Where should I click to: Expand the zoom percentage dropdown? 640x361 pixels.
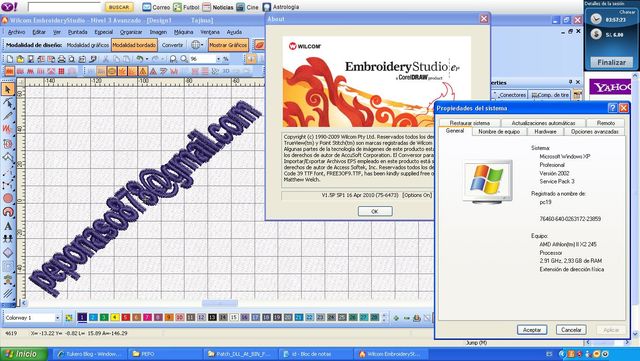[218, 59]
